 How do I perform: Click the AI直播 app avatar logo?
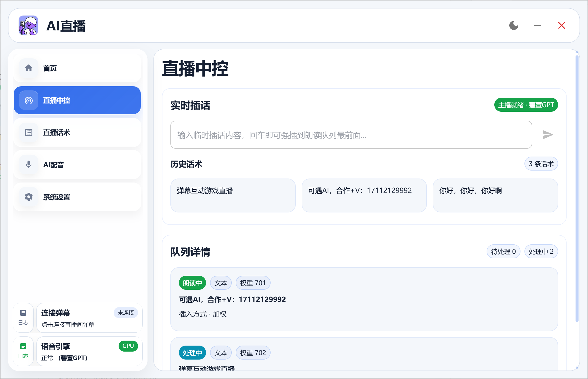tap(28, 25)
